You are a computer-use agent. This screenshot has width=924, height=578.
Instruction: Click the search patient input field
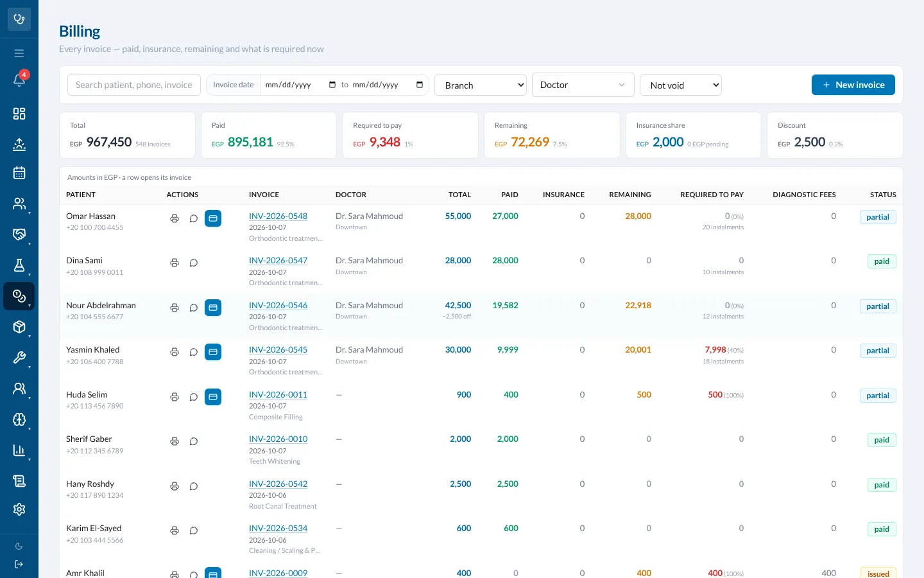[x=134, y=85]
